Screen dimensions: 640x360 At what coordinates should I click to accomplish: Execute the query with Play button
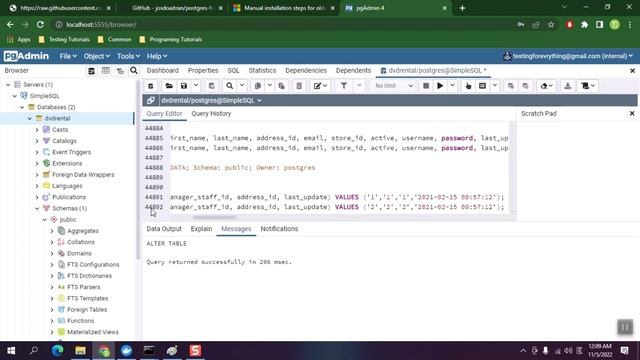click(440, 86)
